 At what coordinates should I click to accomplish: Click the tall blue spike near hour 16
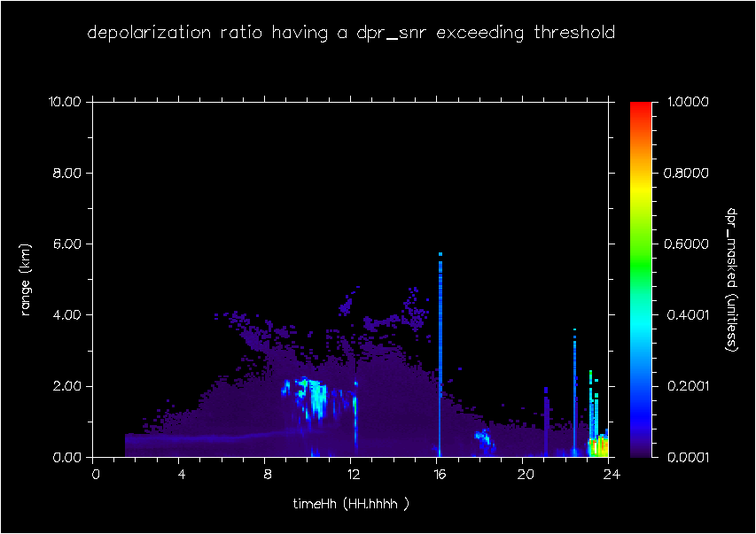coord(440,354)
